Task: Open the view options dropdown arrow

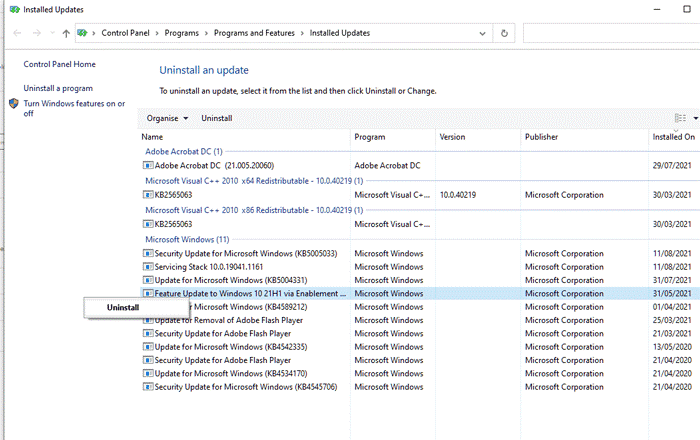Action: [x=694, y=118]
